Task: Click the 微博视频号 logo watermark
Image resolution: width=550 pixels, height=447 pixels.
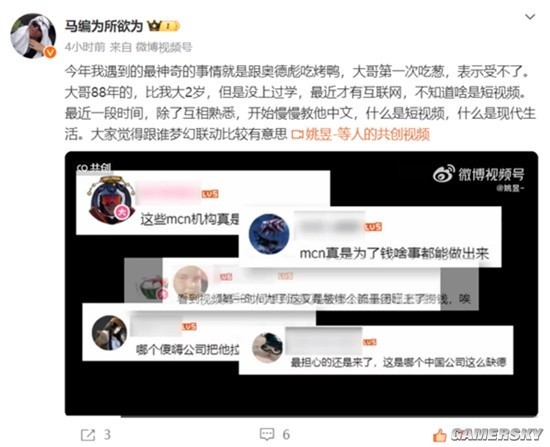Action: click(479, 174)
